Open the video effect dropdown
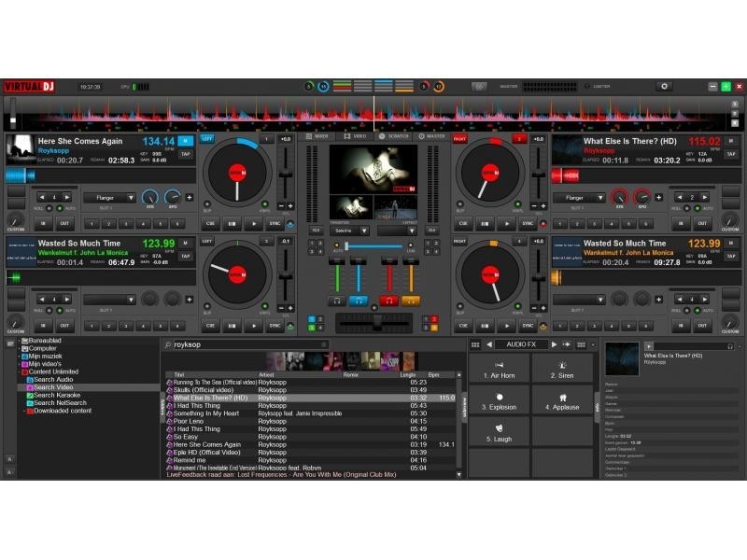The image size is (747, 560). [397, 231]
